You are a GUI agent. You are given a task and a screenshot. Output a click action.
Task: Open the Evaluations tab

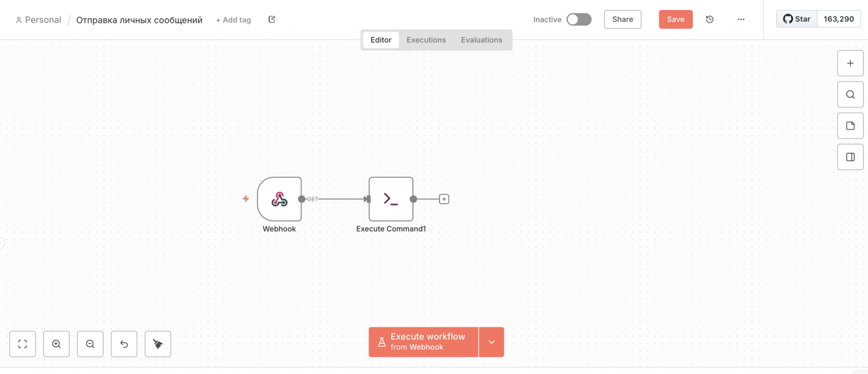[x=481, y=40]
